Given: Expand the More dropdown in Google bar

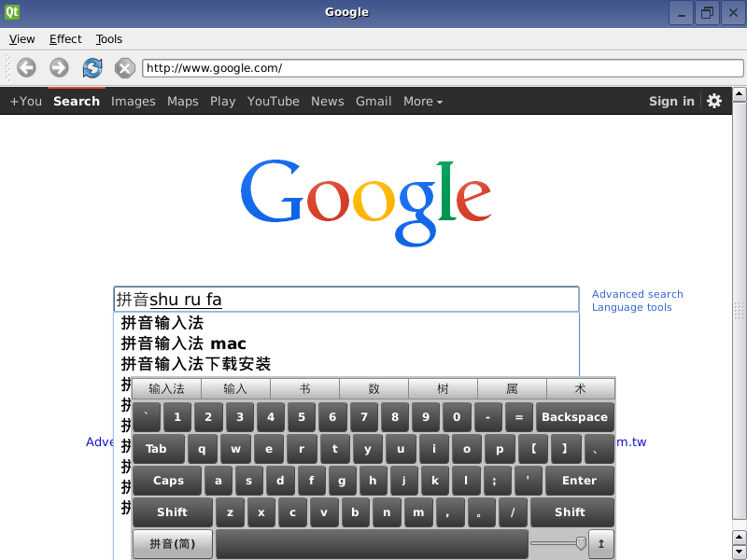Looking at the screenshot, I should click(x=423, y=102).
